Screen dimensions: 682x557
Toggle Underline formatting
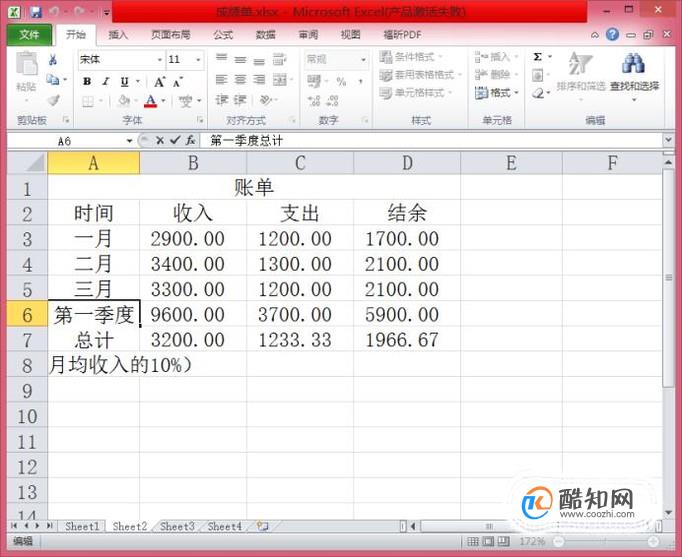click(124, 81)
